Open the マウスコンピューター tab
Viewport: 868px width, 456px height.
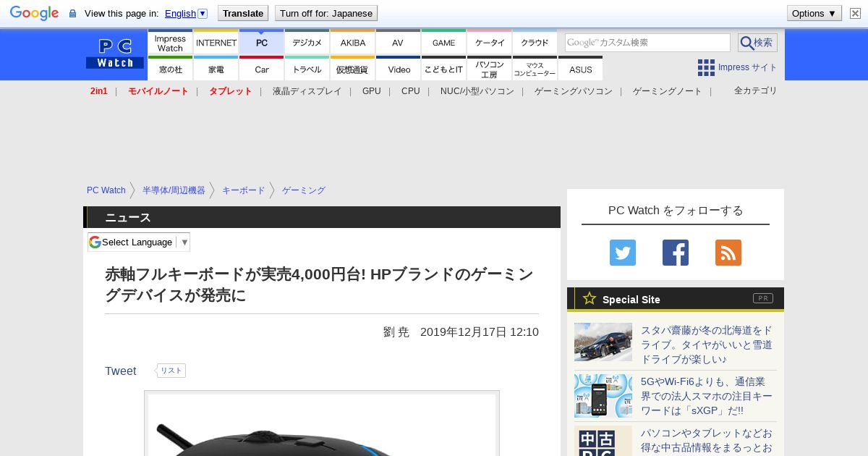(x=535, y=69)
